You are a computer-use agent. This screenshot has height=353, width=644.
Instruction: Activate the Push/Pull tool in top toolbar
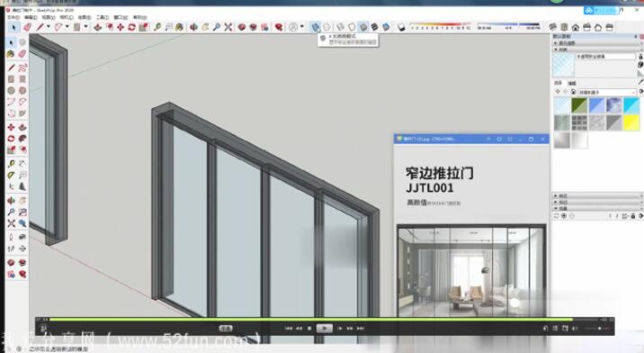pyautogui.click(x=98, y=27)
